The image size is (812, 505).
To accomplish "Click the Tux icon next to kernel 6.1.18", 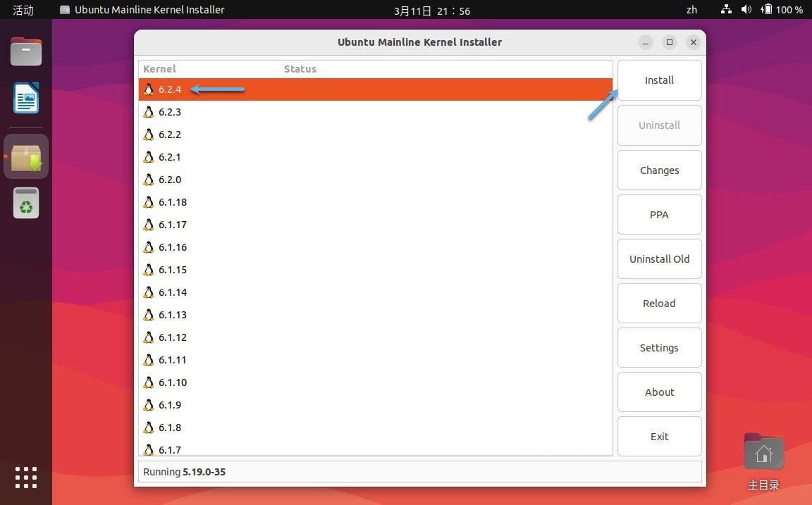I will coord(149,202).
